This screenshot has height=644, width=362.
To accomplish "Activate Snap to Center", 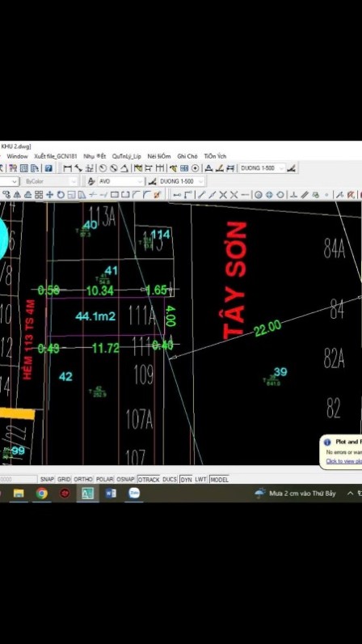I will pyautogui.click(x=258, y=194).
